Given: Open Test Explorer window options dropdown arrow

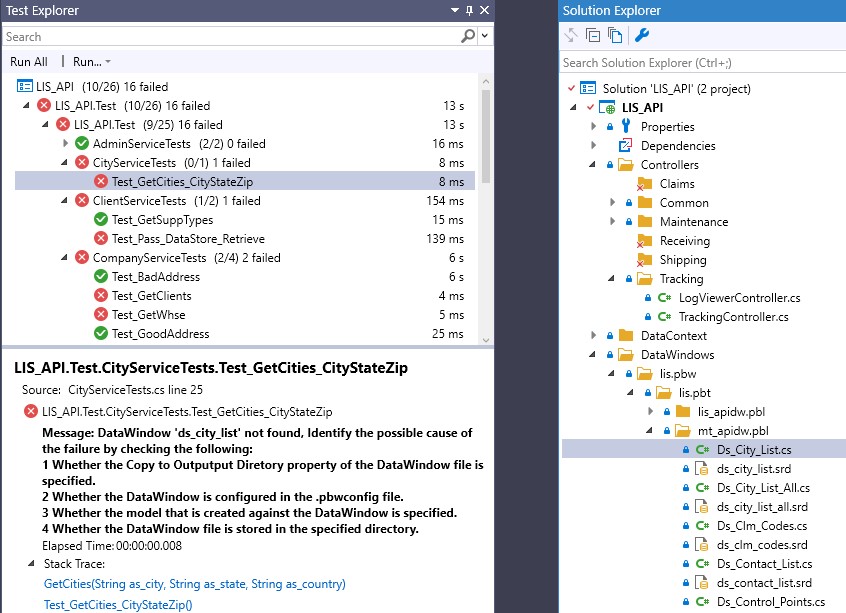Looking at the screenshot, I should (453, 10).
